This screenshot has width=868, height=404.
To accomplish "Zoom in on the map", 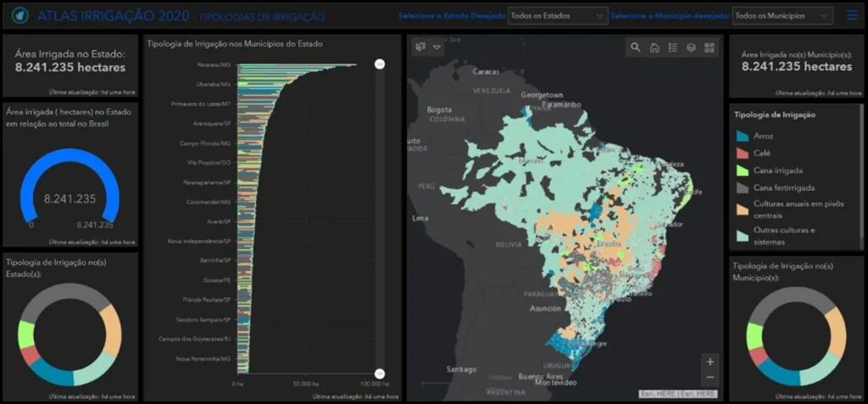I will [710, 362].
